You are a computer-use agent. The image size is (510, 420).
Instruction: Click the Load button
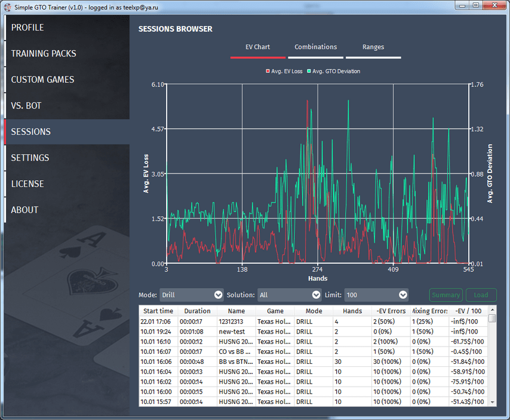(481, 295)
